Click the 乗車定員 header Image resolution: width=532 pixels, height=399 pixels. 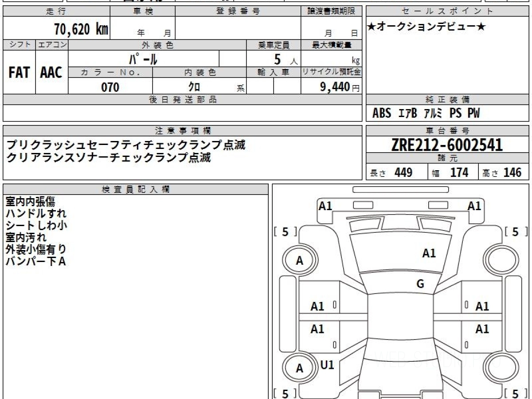(274, 45)
